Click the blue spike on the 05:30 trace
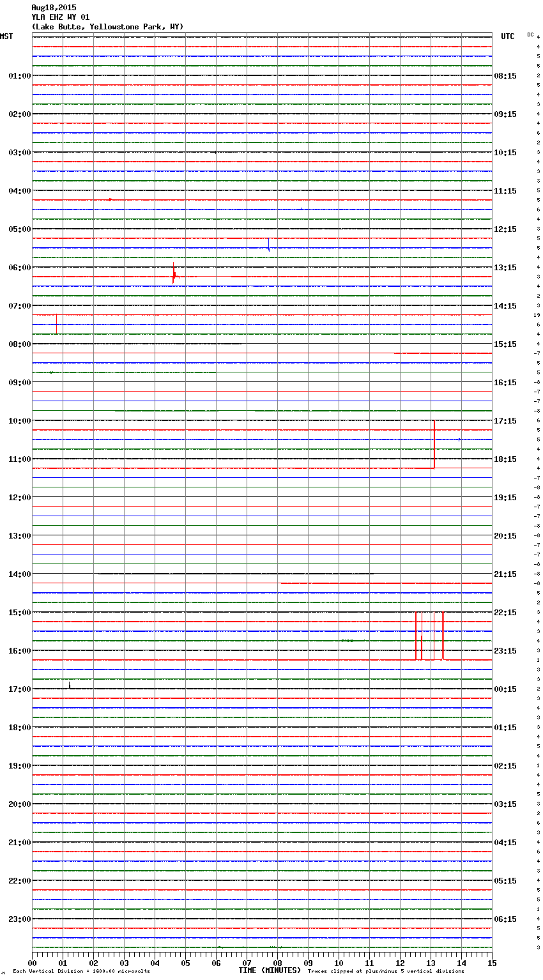Image resolution: width=543 pixels, height=980 pixels. [x=269, y=245]
